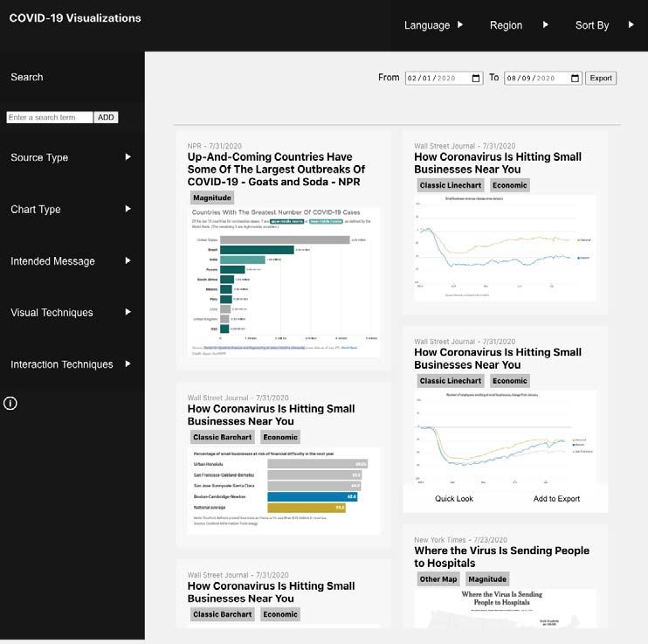648x644 pixels.
Task: Select Intended Message in the sidebar
Action: [52, 261]
